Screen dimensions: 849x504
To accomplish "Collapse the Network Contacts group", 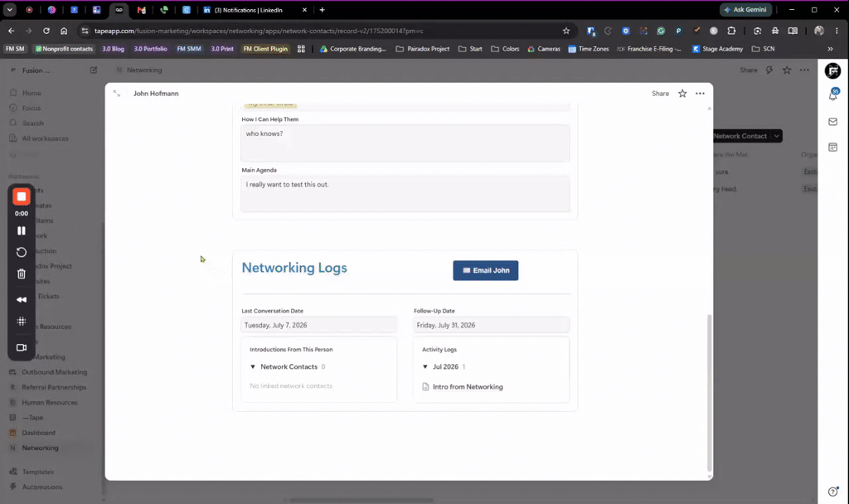I will (x=253, y=366).
